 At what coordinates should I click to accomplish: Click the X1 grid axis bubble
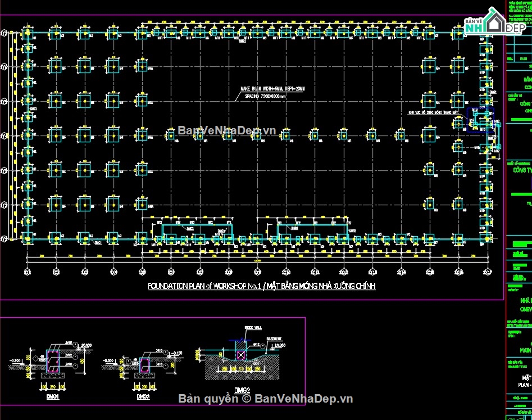(28, 272)
